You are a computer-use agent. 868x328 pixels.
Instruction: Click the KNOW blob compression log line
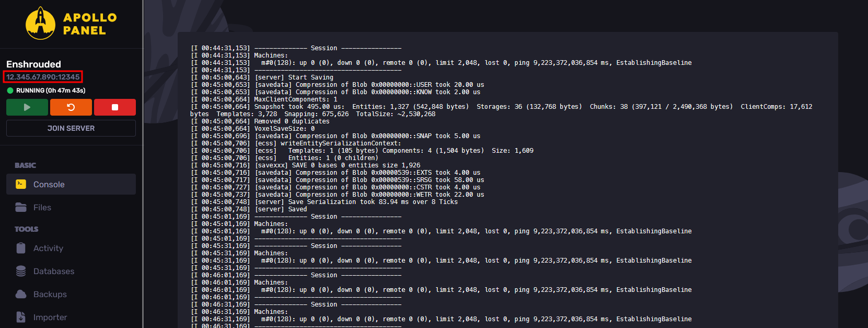(336, 92)
